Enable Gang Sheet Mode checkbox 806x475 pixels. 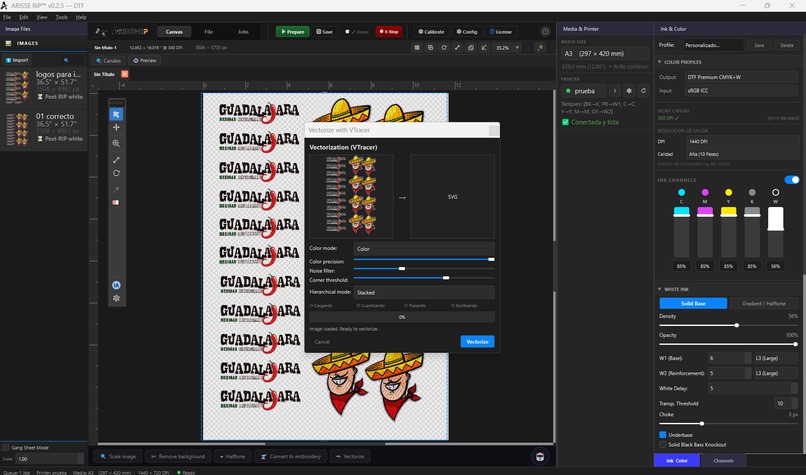(x=6, y=448)
